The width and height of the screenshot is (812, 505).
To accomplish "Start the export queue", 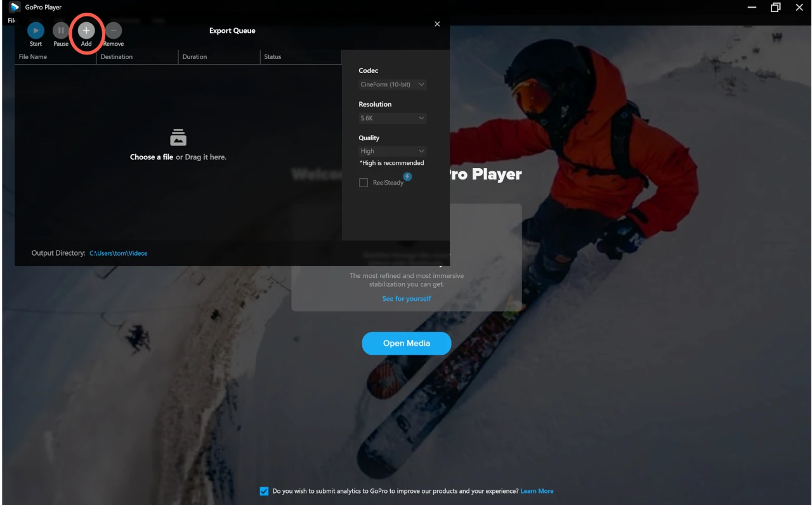I will pos(36,30).
